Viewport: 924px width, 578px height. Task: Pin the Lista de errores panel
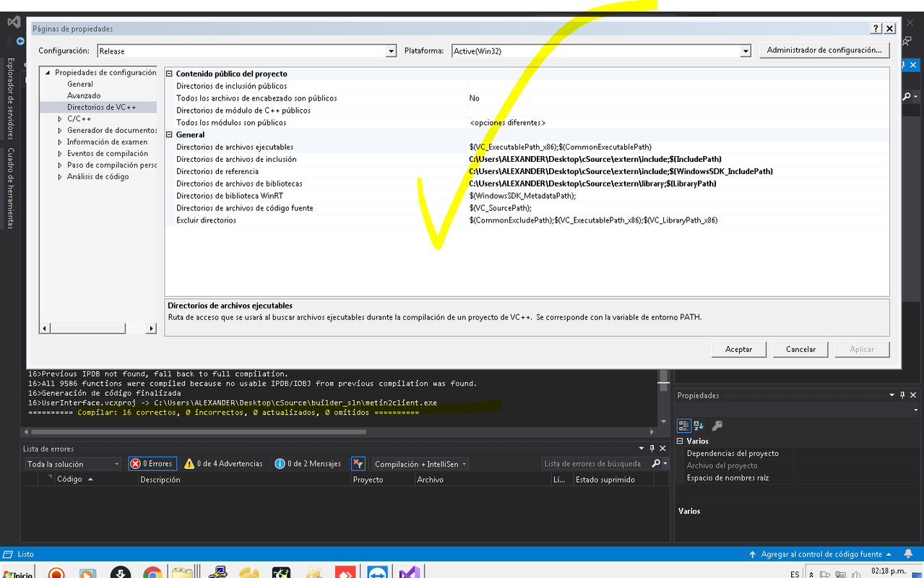pos(652,449)
